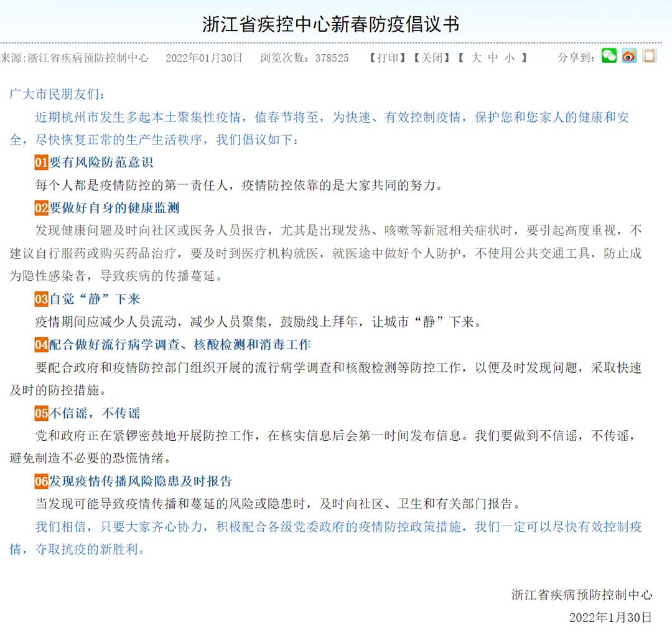
Task: Click heading 06 发现疫情传播风险隐患及时报告
Action: click(x=133, y=481)
